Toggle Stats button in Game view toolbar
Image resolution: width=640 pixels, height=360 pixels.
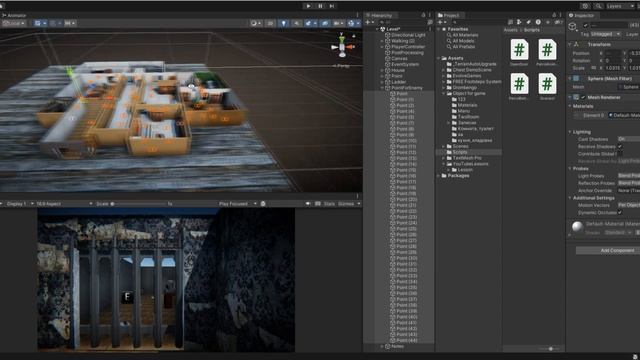pyautogui.click(x=329, y=204)
